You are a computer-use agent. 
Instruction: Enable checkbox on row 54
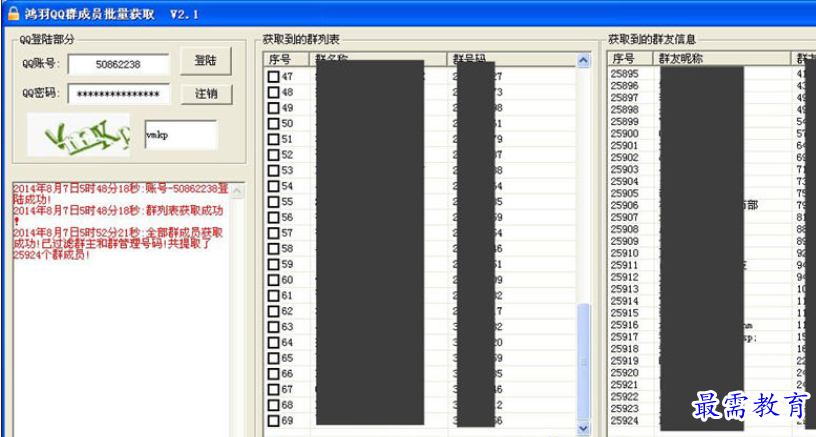[274, 186]
